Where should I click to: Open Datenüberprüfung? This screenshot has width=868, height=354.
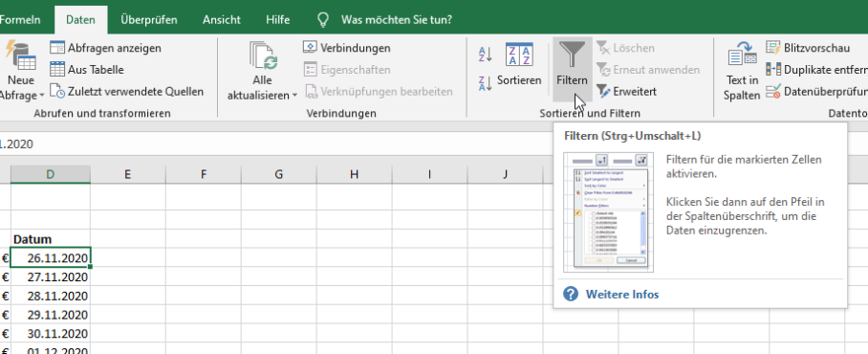816,92
